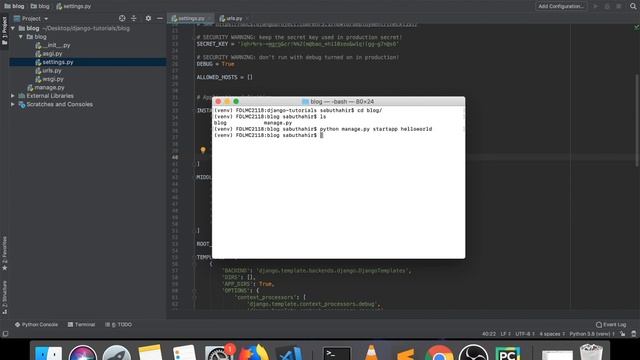Open Project panel settings gear
This screenshot has width=640, height=360.
click(x=148, y=18)
